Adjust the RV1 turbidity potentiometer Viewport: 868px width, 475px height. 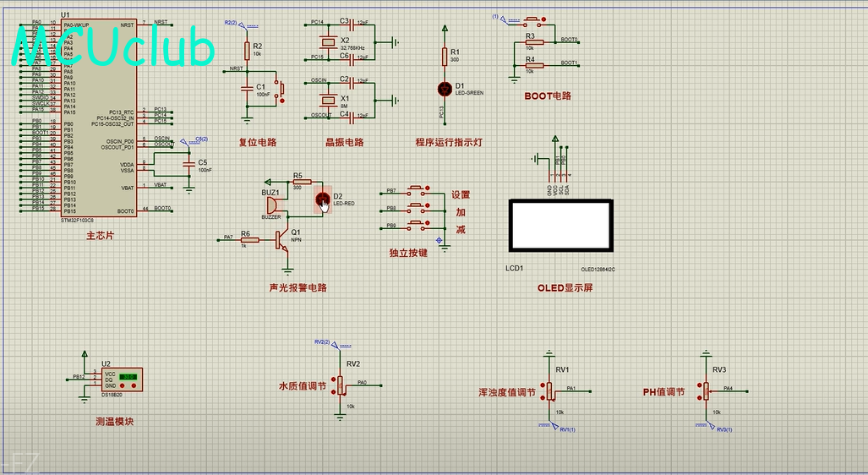[549, 390]
